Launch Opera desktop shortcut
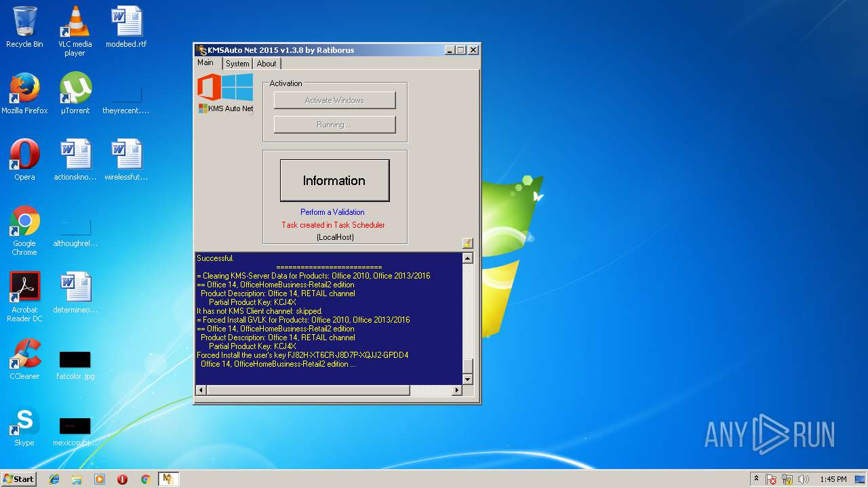The image size is (868, 488). point(24,160)
